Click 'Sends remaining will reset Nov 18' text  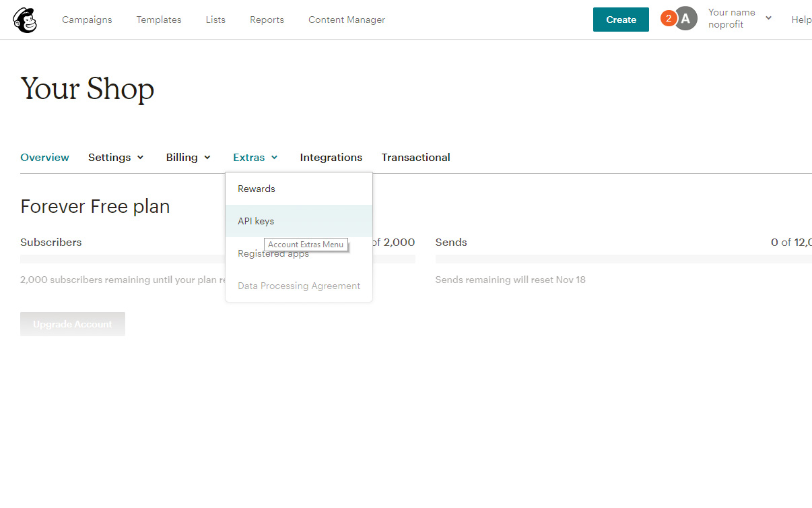click(510, 280)
